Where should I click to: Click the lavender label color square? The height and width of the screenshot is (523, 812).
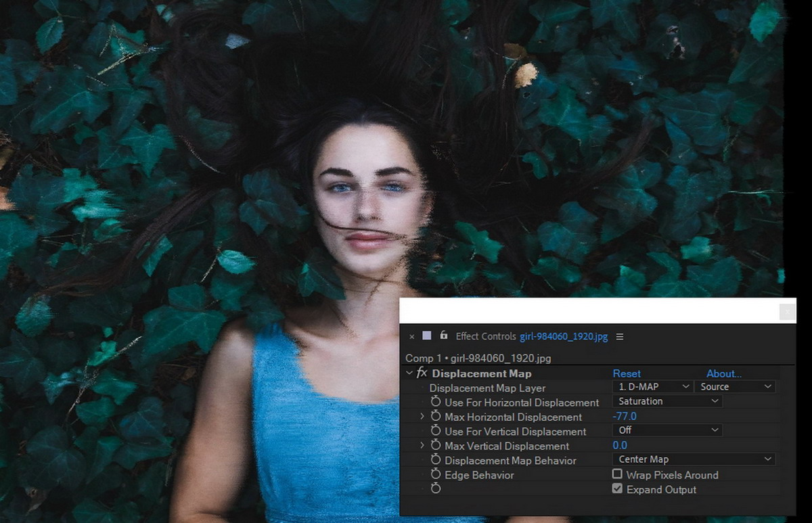click(x=427, y=336)
